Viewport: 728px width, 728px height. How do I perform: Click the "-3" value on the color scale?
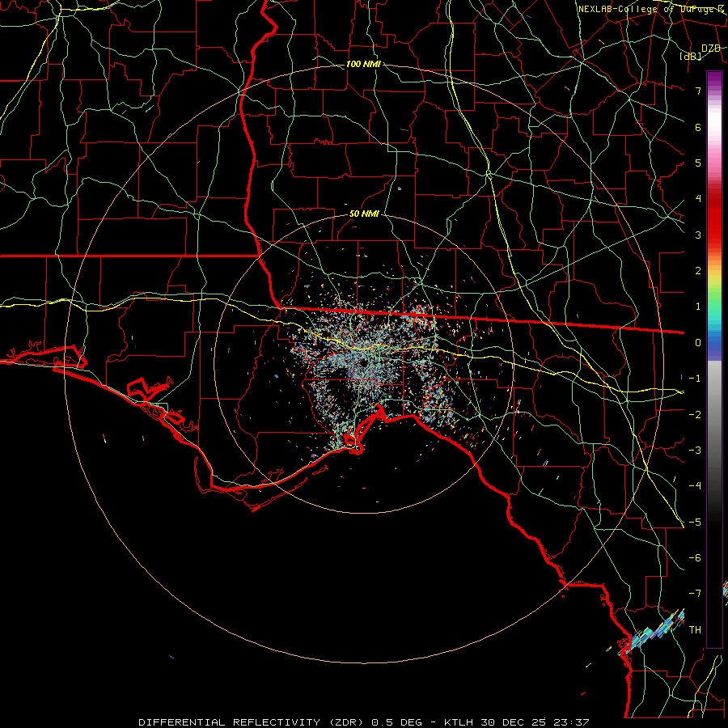click(695, 451)
